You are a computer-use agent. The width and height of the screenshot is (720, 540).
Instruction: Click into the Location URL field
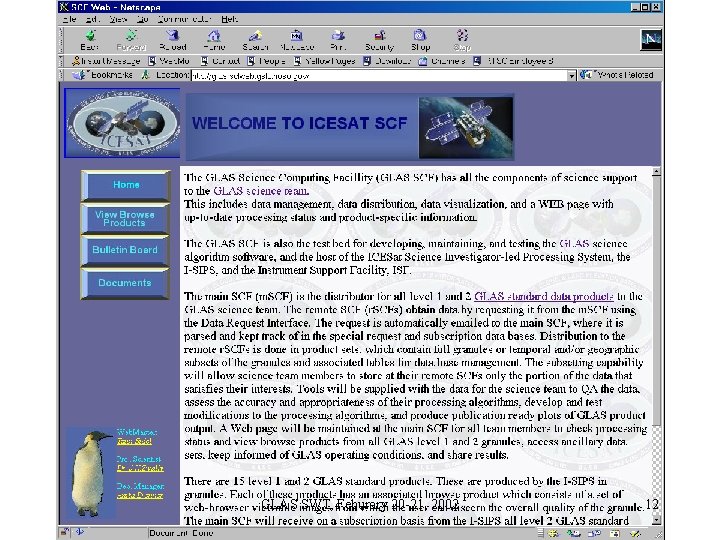point(379,76)
